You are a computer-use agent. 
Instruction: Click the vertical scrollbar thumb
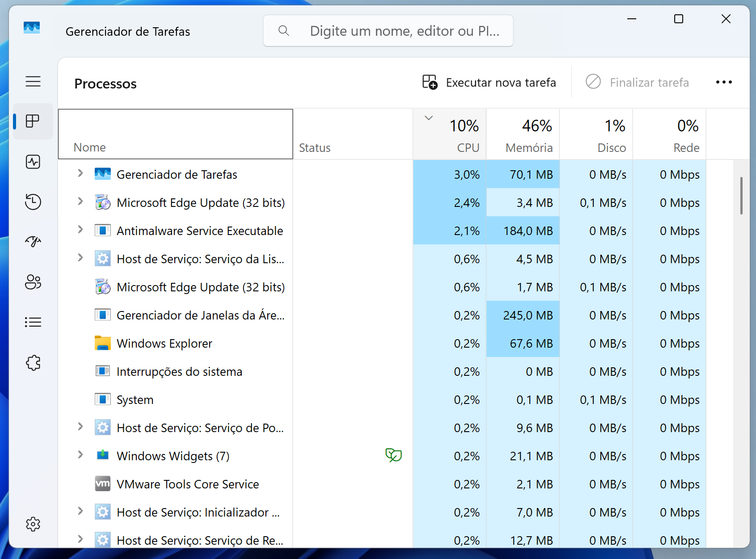(x=741, y=196)
